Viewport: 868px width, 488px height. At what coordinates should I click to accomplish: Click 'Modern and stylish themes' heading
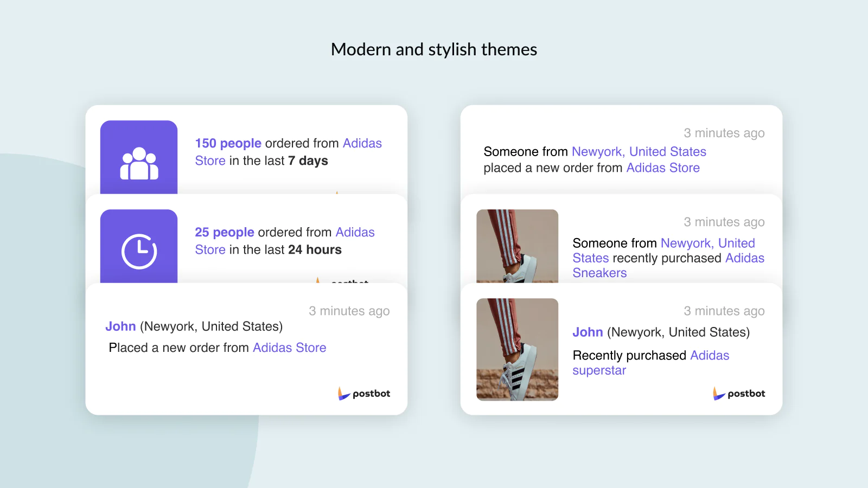pyautogui.click(x=434, y=49)
